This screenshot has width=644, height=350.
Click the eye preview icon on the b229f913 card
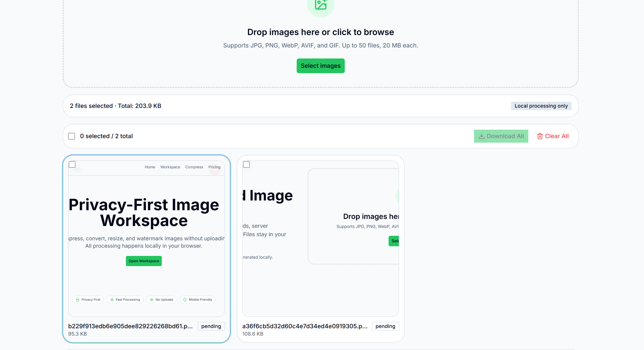78,170
